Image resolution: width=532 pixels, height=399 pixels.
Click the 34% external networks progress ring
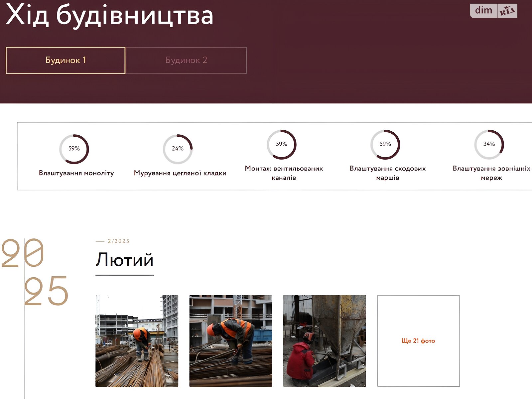pyautogui.click(x=489, y=144)
